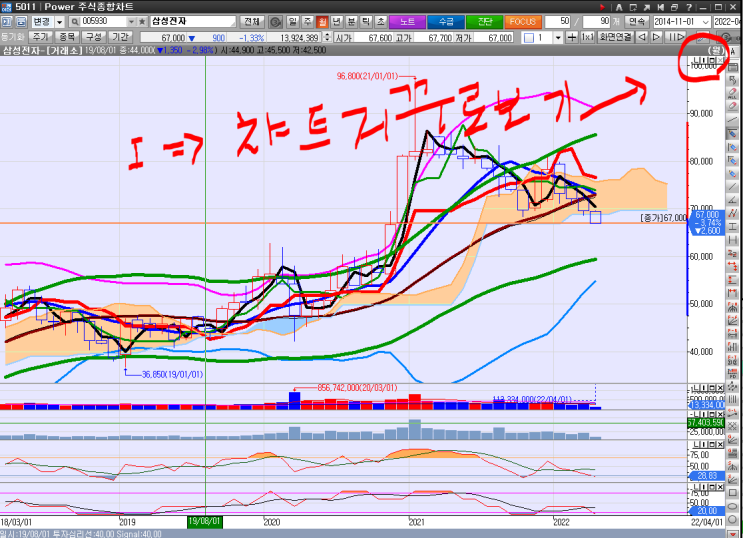
Task: Click the 19/08/01 green date marker
Action: pyautogui.click(x=205, y=522)
